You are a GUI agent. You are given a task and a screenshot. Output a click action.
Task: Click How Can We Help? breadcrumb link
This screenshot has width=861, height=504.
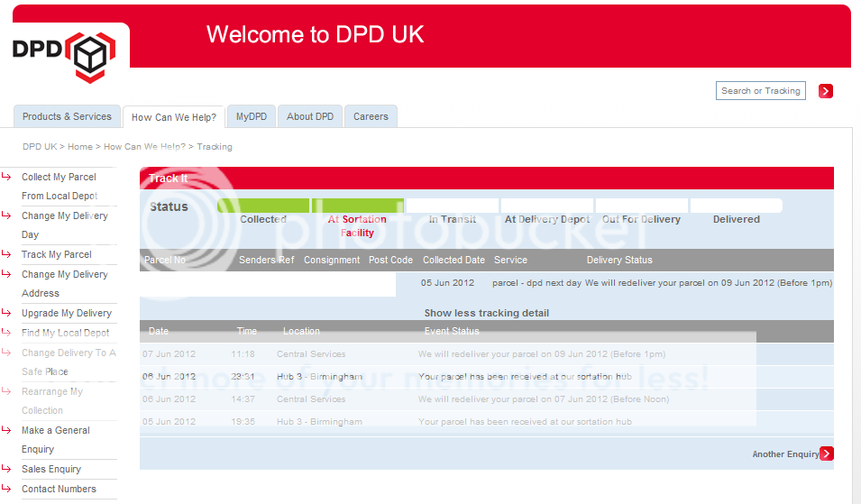[x=144, y=147]
